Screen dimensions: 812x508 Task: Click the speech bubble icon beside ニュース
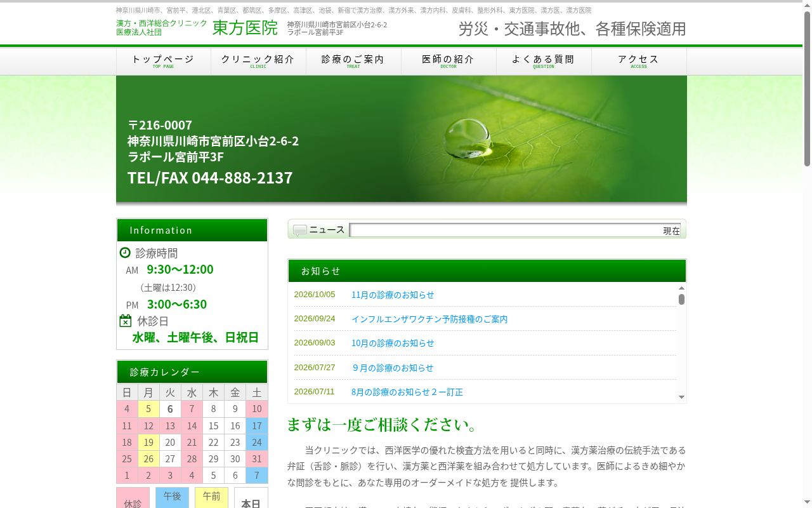coord(300,230)
